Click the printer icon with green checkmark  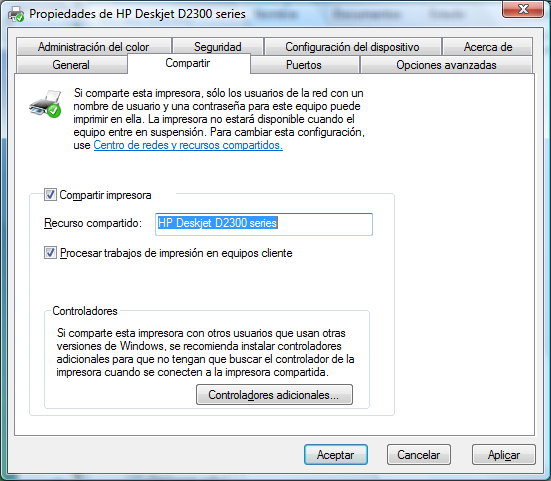pos(45,104)
